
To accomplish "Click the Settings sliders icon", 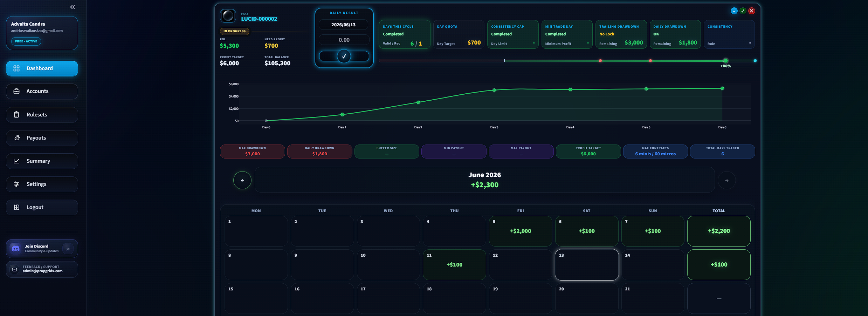I will coord(16,184).
